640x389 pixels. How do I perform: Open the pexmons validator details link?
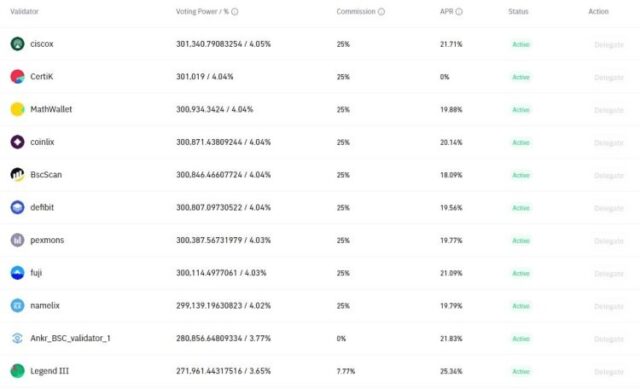pos(47,240)
